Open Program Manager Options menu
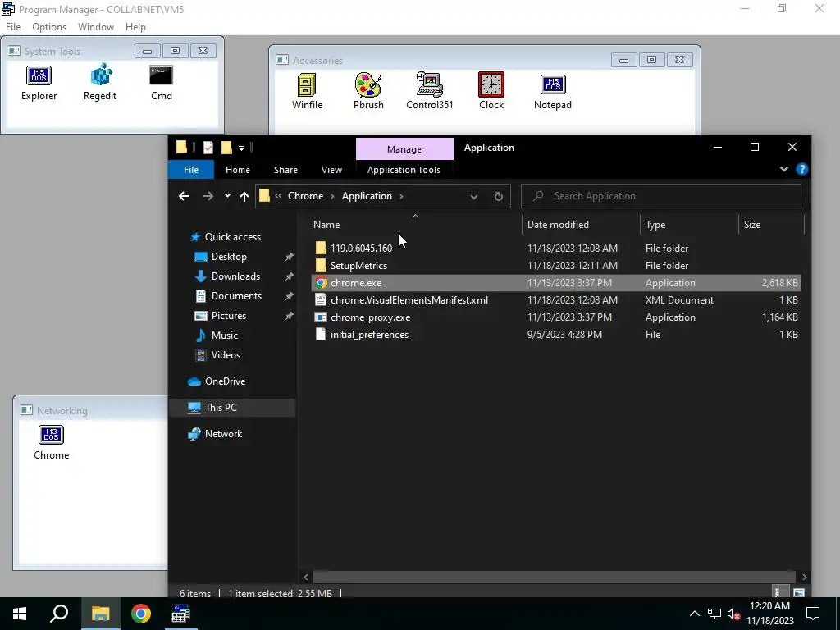 (x=49, y=27)
